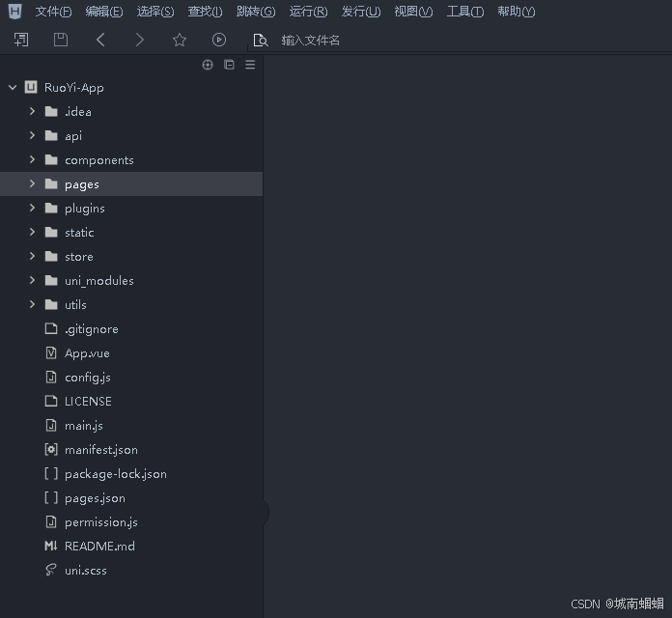Click the manifest.json gear file icon
The height and width of the screenshot is (618, 672).
[x=51, y=450]
